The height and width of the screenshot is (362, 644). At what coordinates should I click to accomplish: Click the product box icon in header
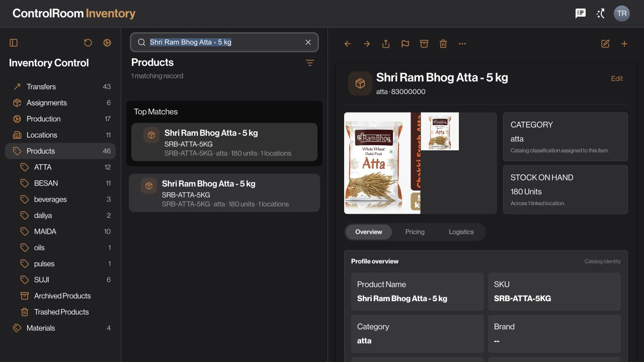360,83
